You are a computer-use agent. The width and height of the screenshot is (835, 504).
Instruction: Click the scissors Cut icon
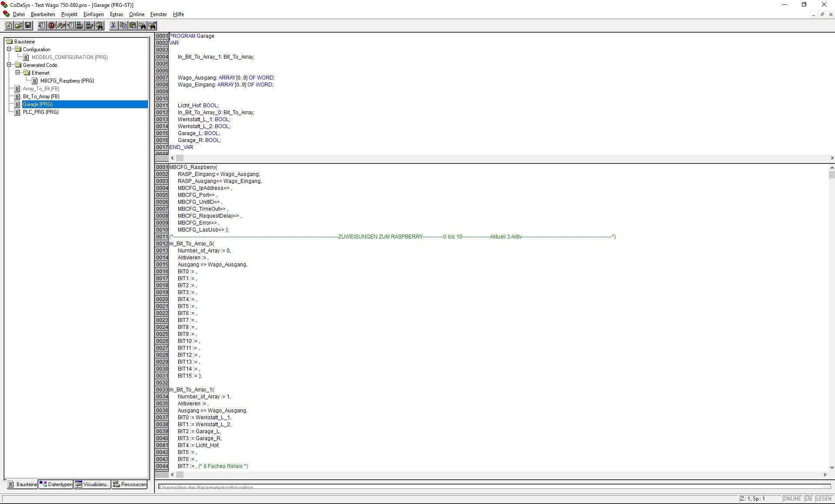point(113,26)
